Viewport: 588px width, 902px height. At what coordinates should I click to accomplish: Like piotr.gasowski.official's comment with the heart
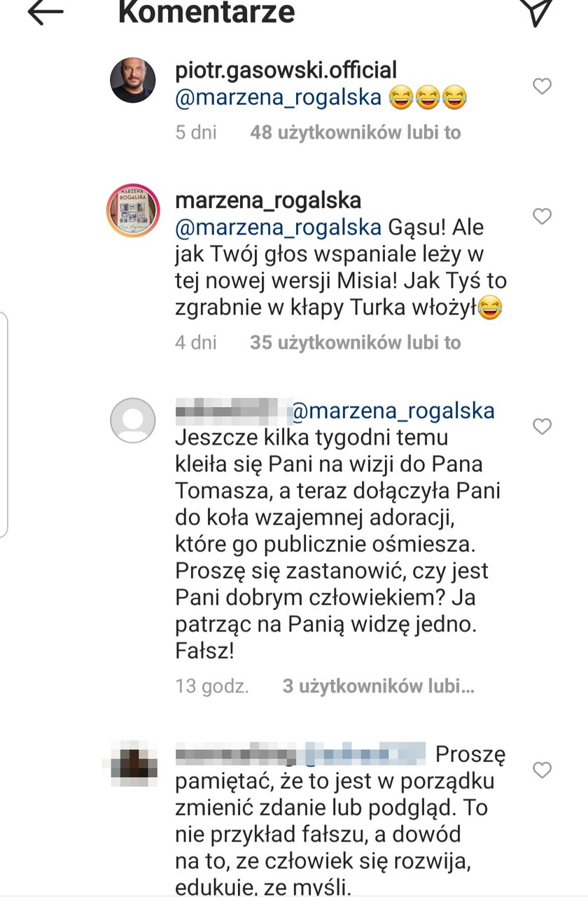pos(542,86)
